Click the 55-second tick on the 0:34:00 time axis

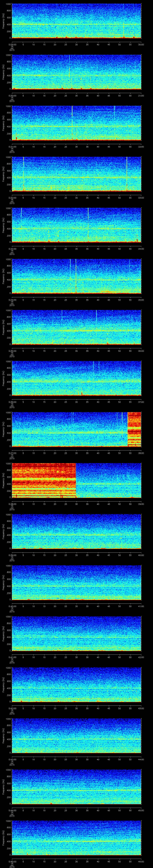[x=130, y=300]
